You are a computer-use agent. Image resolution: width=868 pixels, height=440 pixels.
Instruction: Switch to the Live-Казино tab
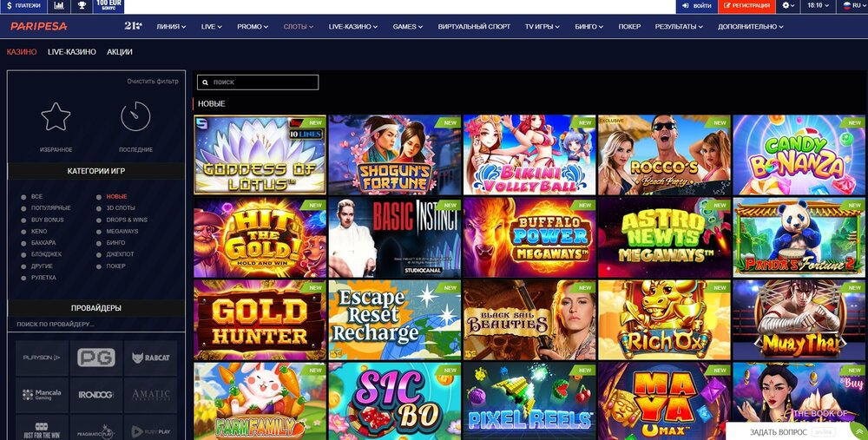pos(72,52)
